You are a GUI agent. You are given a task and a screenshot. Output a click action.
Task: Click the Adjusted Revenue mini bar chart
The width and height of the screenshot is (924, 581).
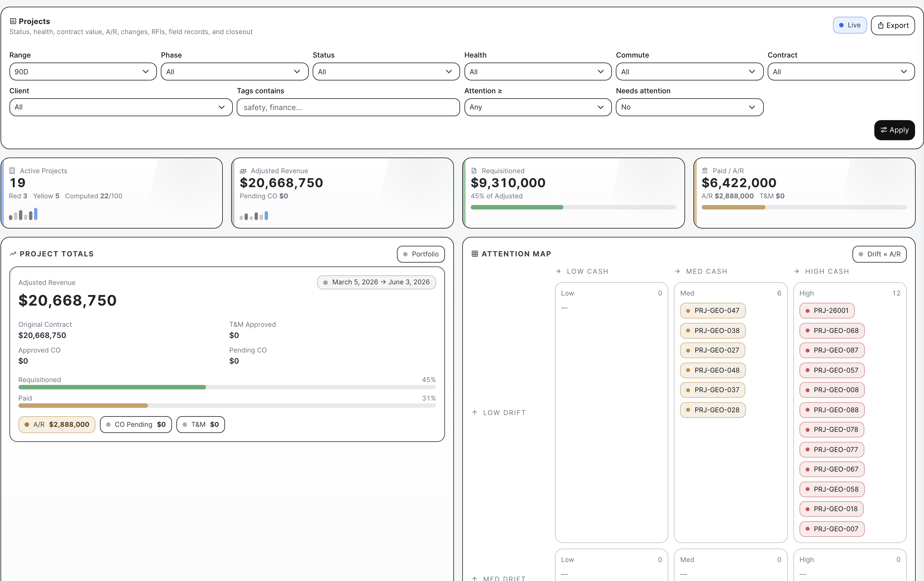click(x=254, y=215)
